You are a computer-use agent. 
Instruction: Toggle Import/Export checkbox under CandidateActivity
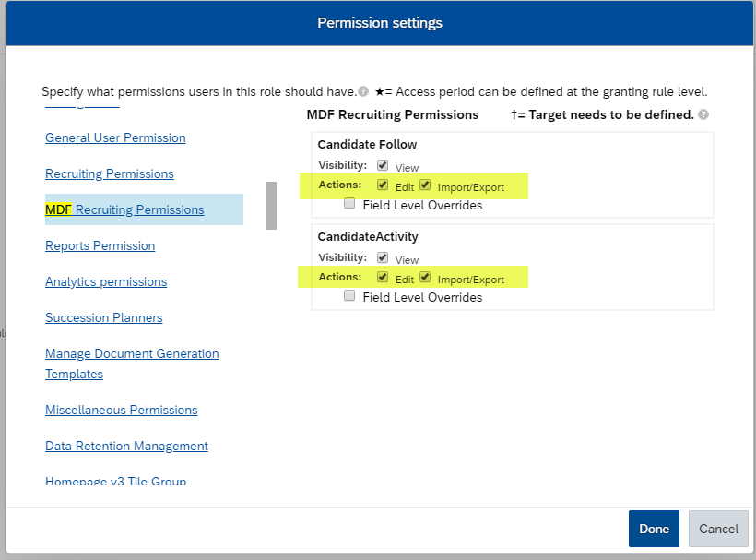(425, 277)
